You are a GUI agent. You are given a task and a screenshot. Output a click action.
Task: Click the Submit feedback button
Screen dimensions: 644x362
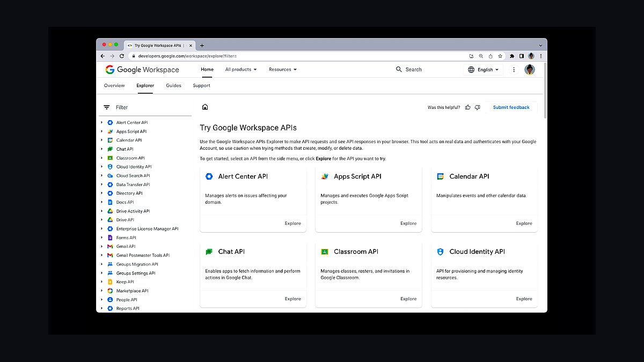tap(511, 107)
